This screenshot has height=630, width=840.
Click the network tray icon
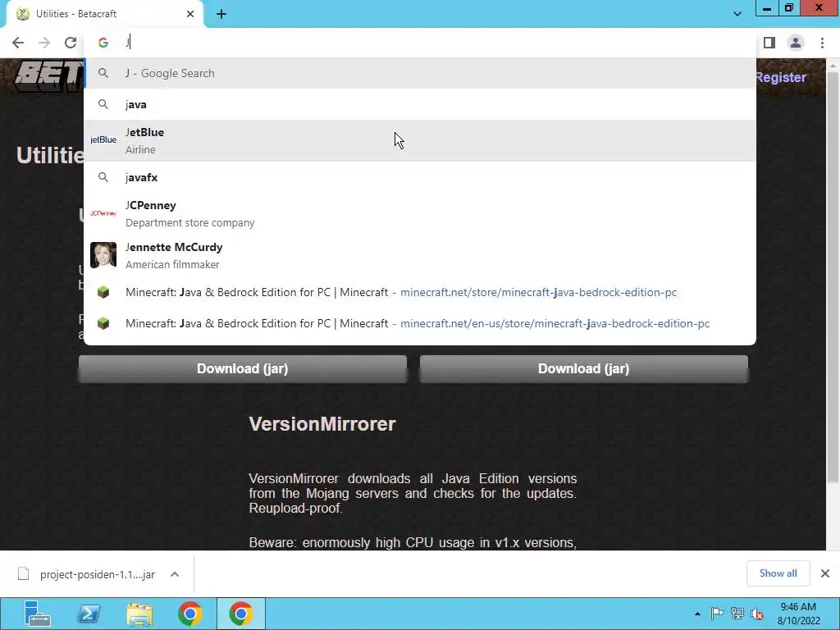[737, 614]
